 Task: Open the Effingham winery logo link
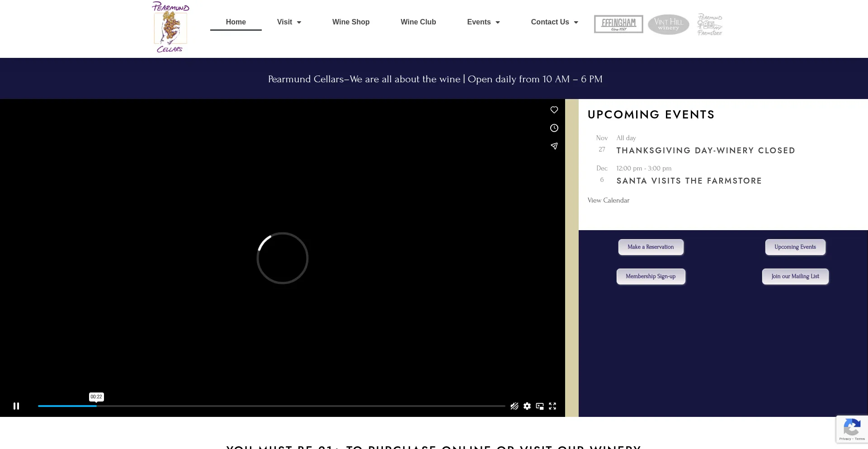tap(618, 24)
